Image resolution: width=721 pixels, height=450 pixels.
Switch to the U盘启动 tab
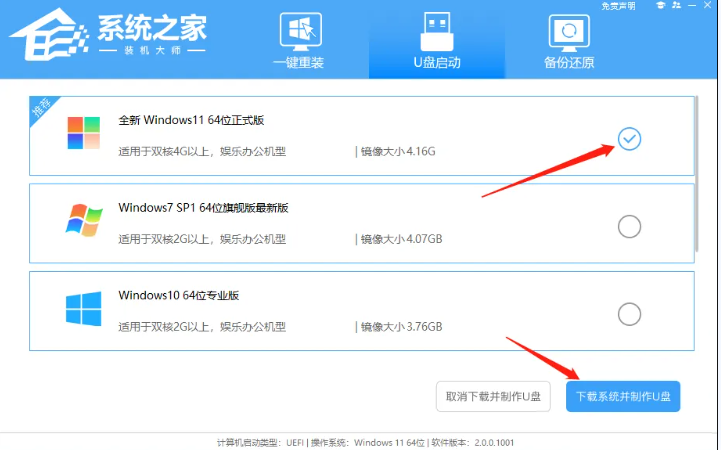[x=437, y=41]
